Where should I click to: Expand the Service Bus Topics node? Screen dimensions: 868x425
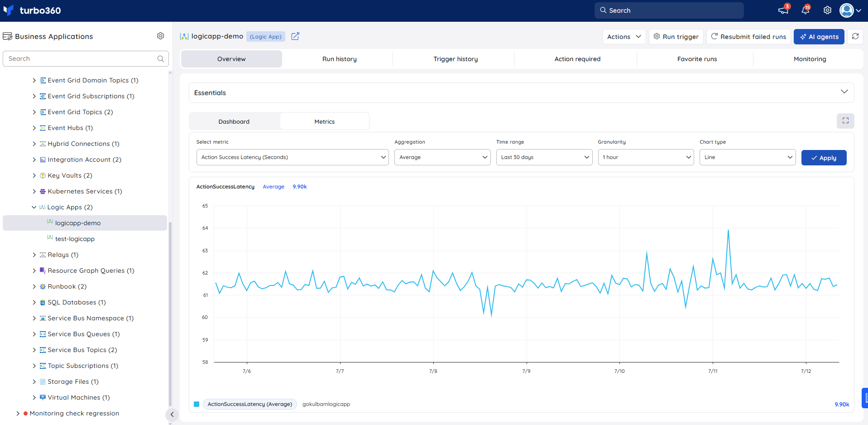[34, 350]
